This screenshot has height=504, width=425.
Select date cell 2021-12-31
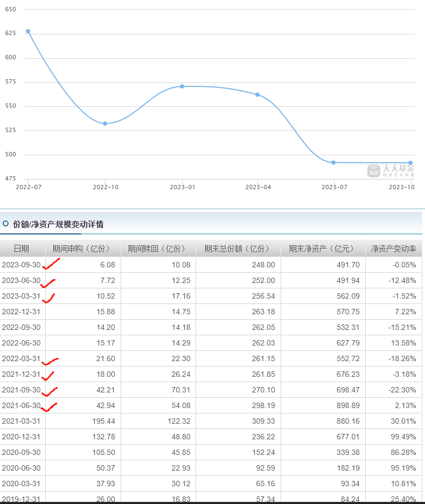(x=21, y=374)
